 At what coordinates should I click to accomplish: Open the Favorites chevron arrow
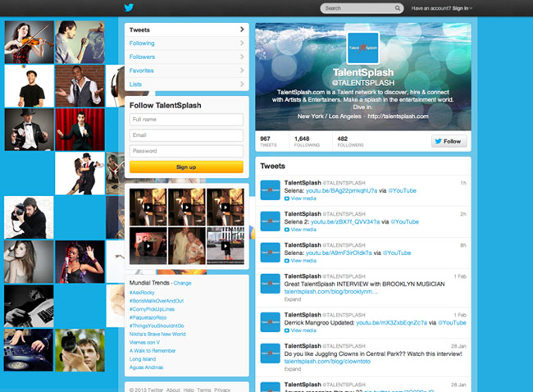pyautogui.click(x=242, y=71)
